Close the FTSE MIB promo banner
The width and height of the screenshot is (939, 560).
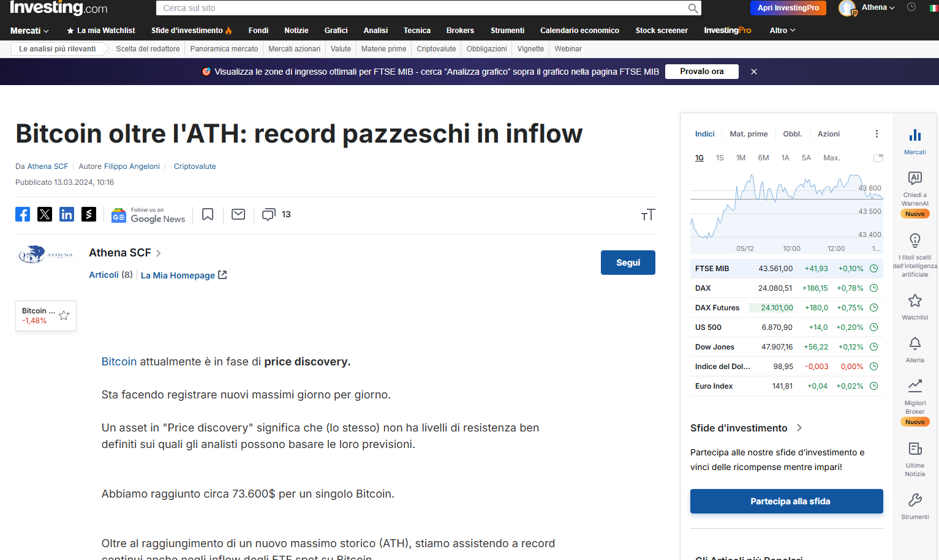[x=754, y=72]
